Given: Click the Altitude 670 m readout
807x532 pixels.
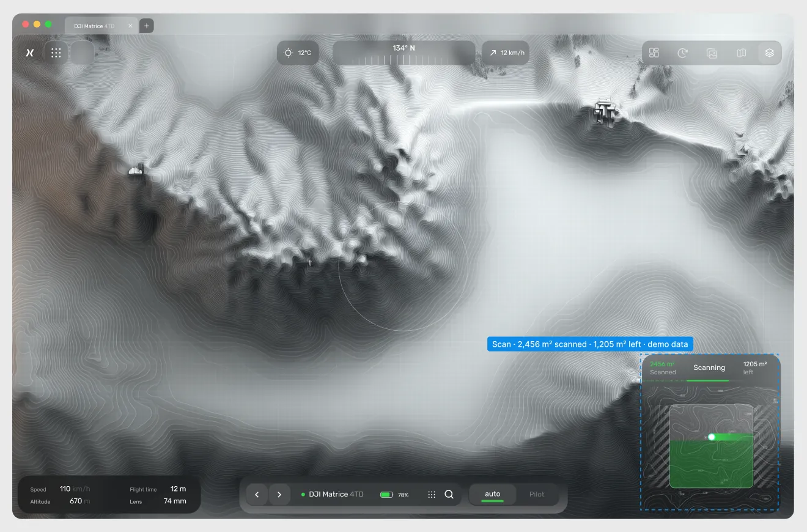Looking at the screenshot, I should point(60,501).
